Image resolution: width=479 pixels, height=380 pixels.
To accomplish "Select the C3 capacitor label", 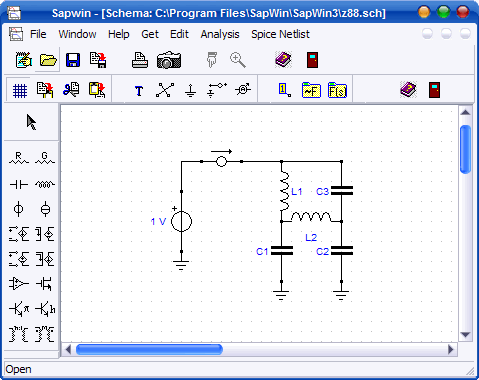I will coord(322,192).
